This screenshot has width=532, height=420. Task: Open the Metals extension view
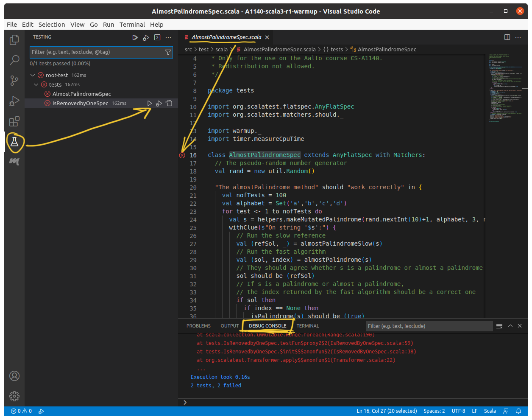tap(14, 162)
